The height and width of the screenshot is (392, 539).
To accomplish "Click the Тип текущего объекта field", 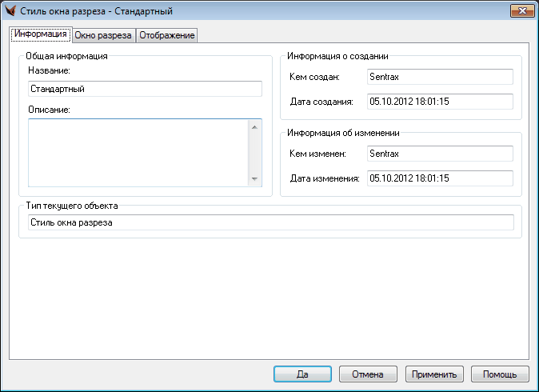I will click(x=269, y=222).
